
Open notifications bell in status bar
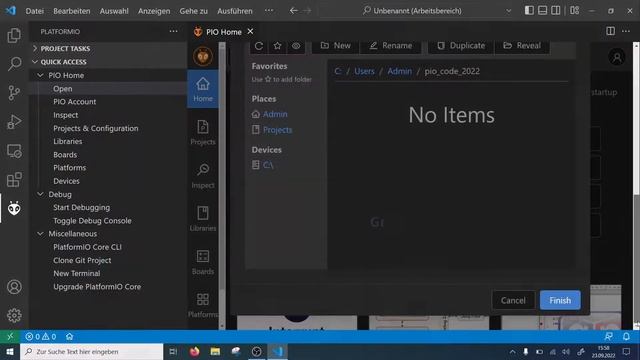click(626, 336)
